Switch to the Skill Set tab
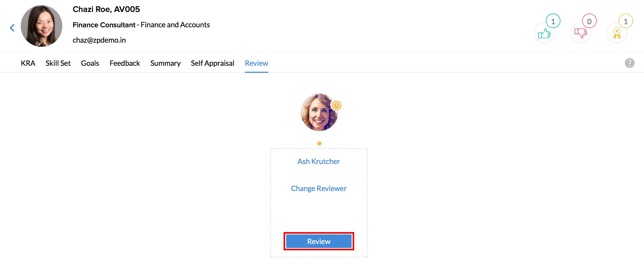The height and width of the screenshot is (275, 644). [58, 63]
